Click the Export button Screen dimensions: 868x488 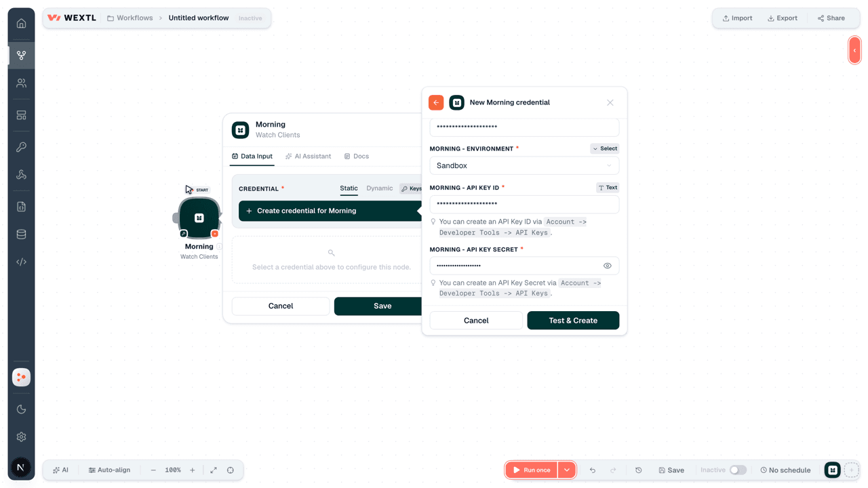(x=783, y=18)
